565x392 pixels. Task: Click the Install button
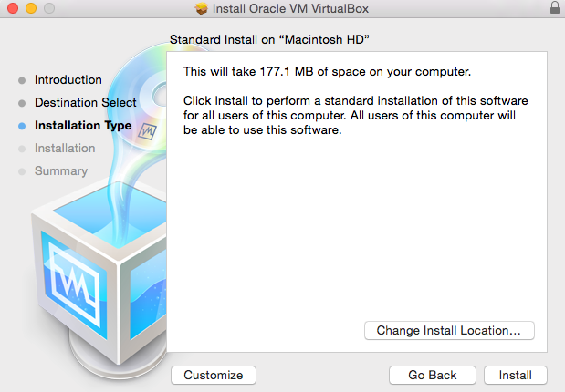[x=516, y=375]
